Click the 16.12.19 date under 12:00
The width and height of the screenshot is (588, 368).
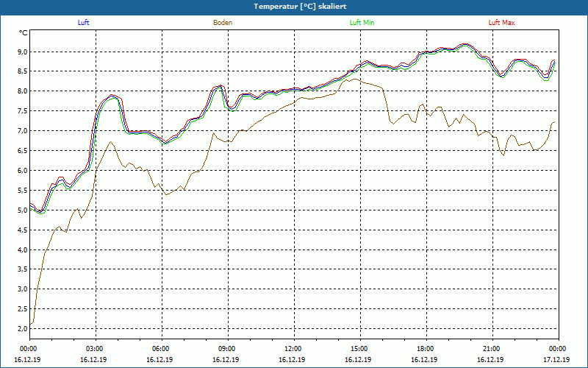tap(292, 360)
